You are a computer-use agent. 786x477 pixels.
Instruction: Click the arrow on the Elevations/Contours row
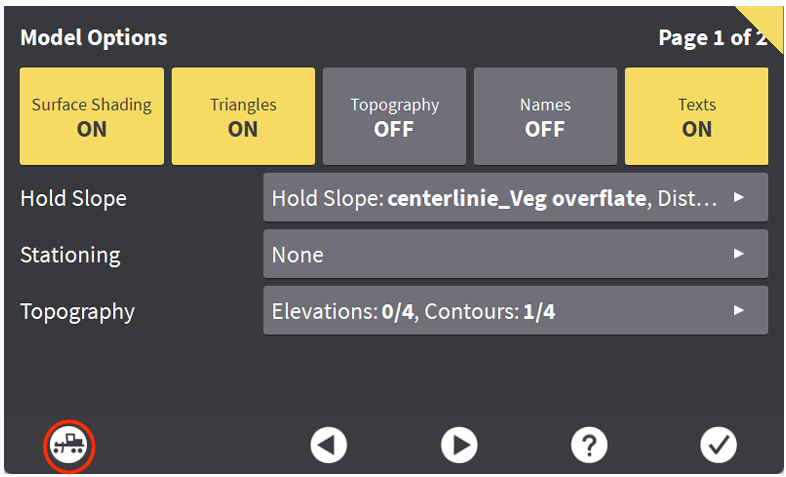739,311
